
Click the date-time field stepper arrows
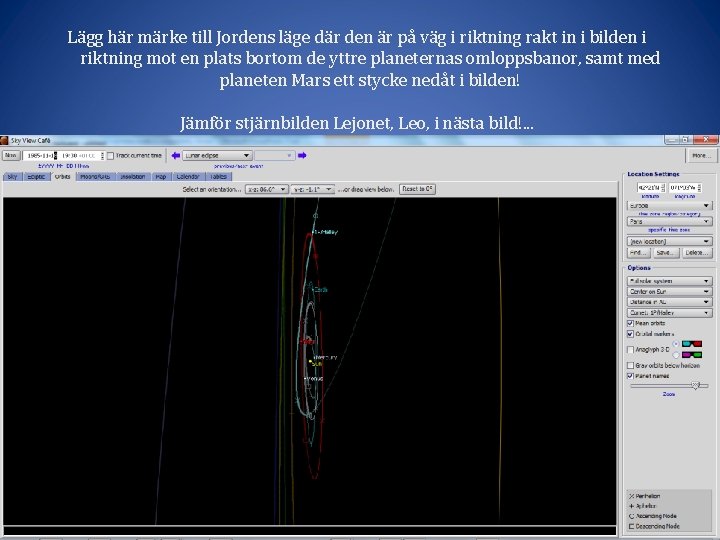(x=102, y=156)
